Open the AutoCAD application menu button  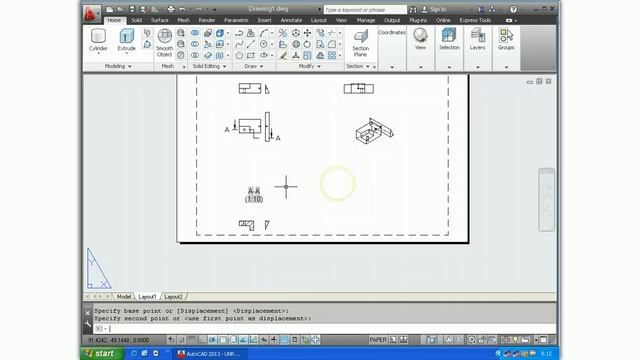tap(91, 13)
